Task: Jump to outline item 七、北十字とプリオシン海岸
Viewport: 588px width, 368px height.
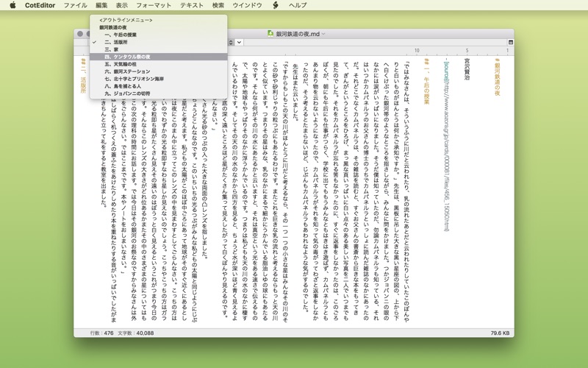Action: point(158,79)
